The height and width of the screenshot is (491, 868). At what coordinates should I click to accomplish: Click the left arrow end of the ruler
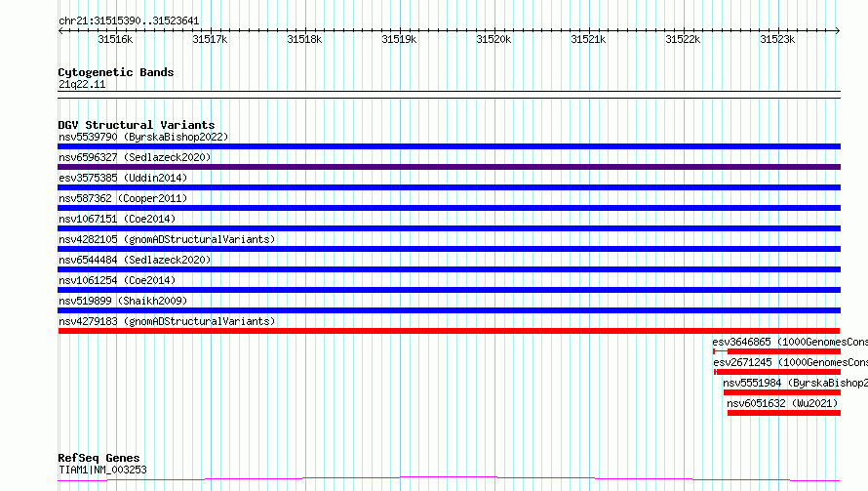tap(60, 30)
